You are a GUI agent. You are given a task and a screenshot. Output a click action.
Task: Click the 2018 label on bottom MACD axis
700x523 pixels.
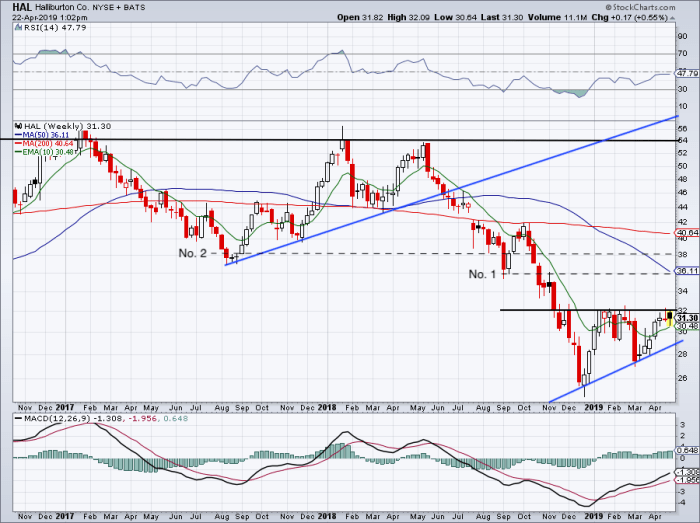[x=327, y=516]
